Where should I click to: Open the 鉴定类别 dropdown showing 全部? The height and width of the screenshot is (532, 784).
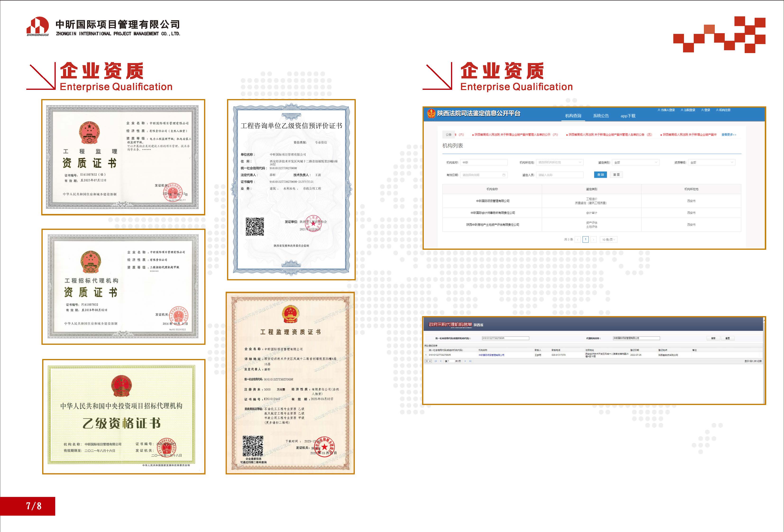tap(636, 162)
